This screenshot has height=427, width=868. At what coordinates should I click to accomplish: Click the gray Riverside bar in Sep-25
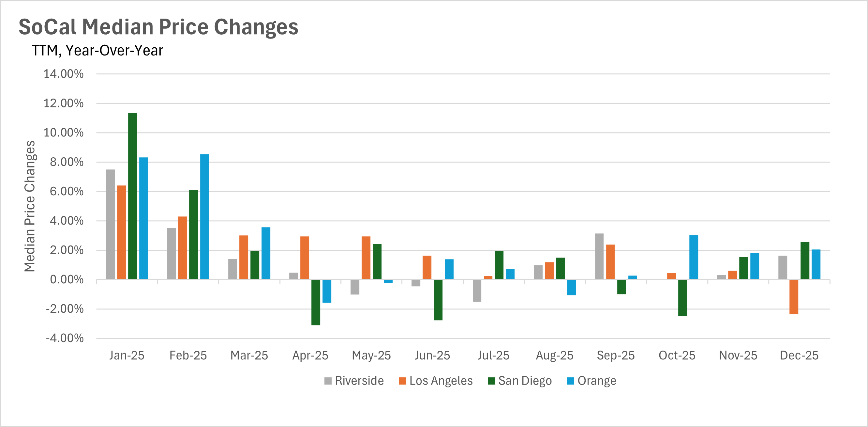click(599, 256)
